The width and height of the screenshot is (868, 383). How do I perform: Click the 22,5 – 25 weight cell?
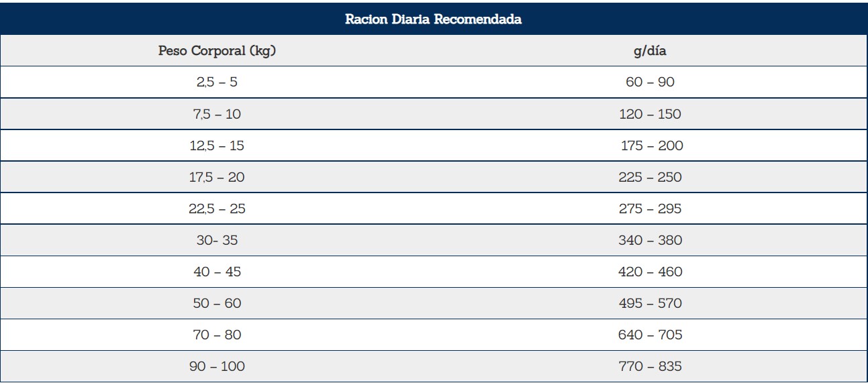218,209
